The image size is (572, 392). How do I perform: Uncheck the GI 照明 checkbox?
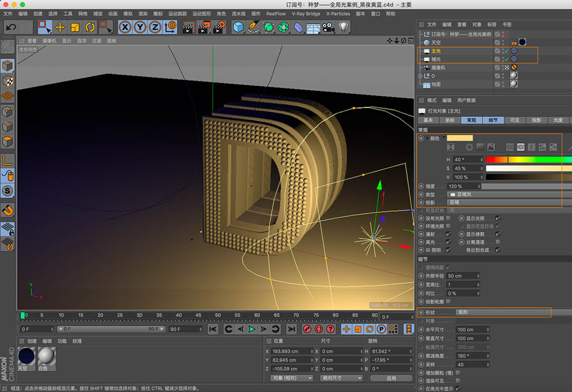[x=448, y=250]
